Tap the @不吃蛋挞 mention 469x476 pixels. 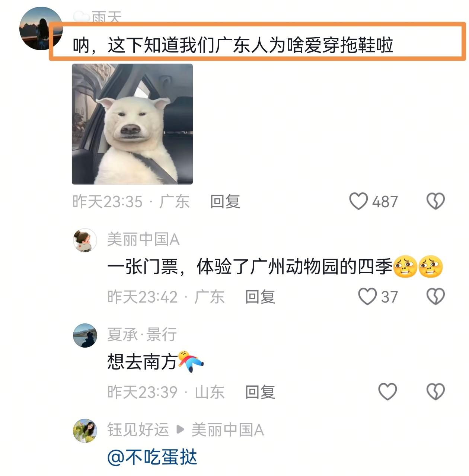pos(152,457)
